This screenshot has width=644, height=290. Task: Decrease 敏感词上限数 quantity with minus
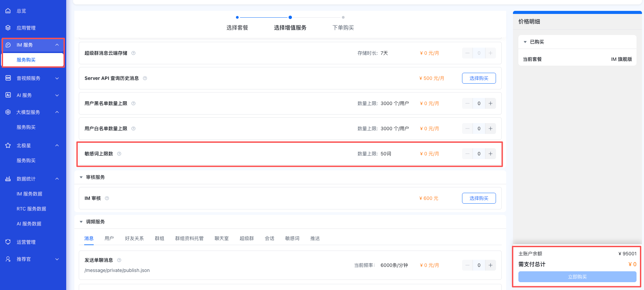[467, 154]
